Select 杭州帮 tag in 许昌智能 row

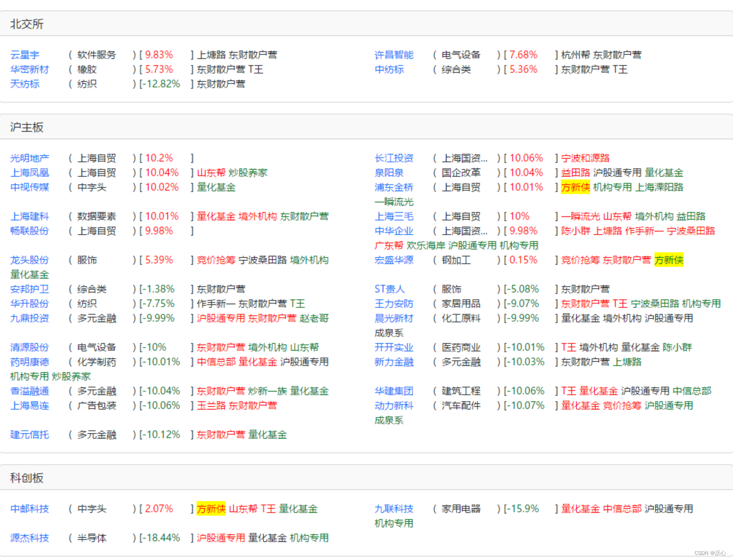coord(575,55)
